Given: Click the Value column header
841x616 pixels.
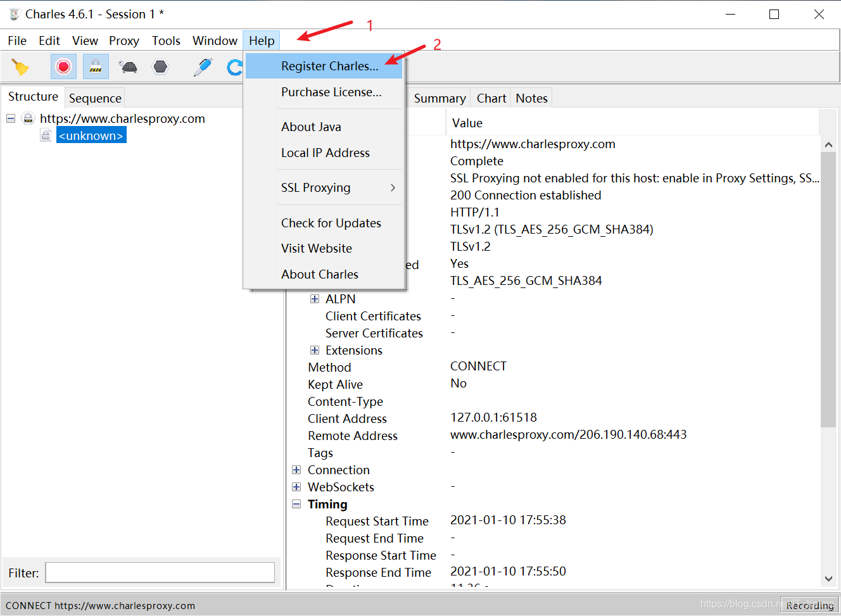Looking at the screenshot, I should point(633,123).
